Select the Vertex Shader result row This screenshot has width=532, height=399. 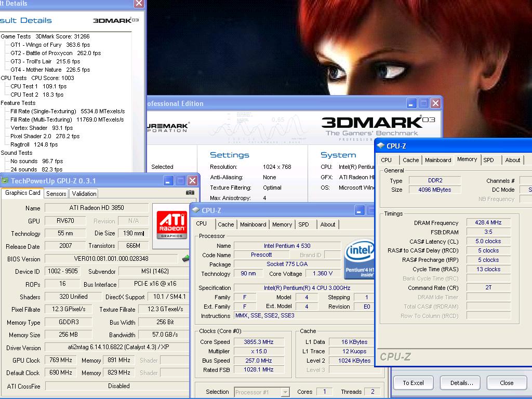42,128
